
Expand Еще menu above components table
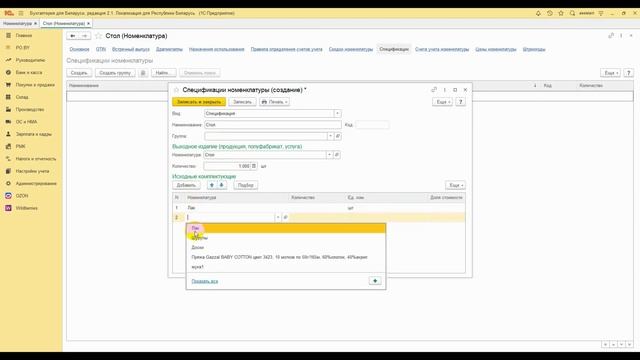(x=455, y=185)
